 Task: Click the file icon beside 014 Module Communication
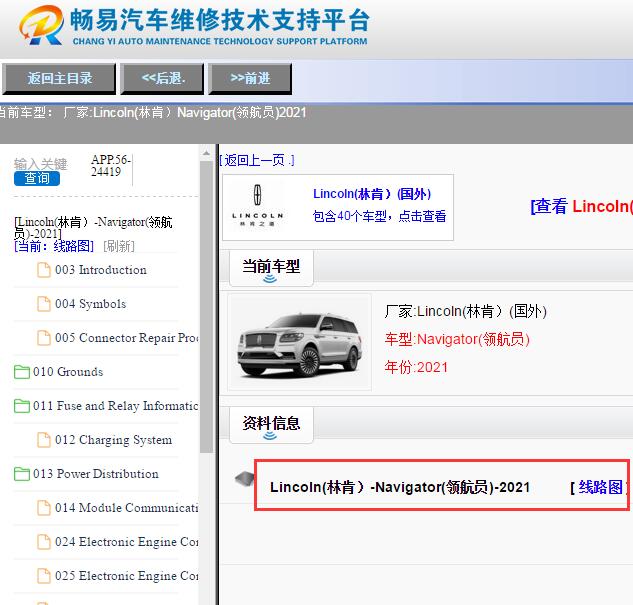pos(44,508)
